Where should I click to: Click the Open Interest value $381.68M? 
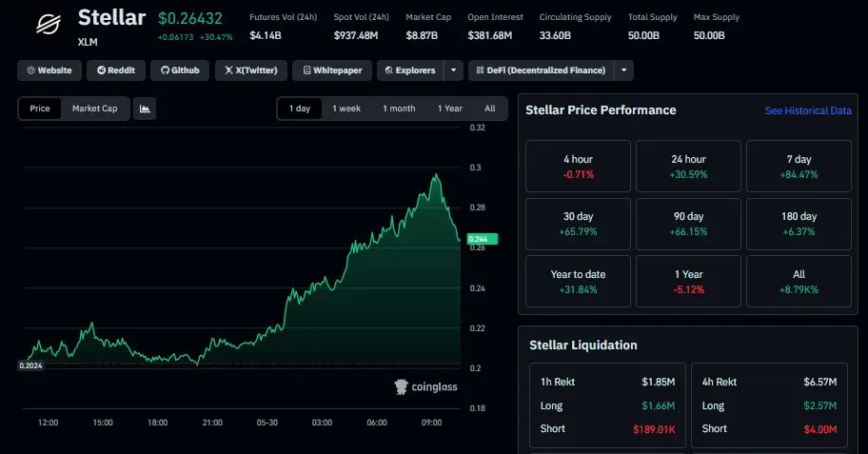[x=490, y=35]
